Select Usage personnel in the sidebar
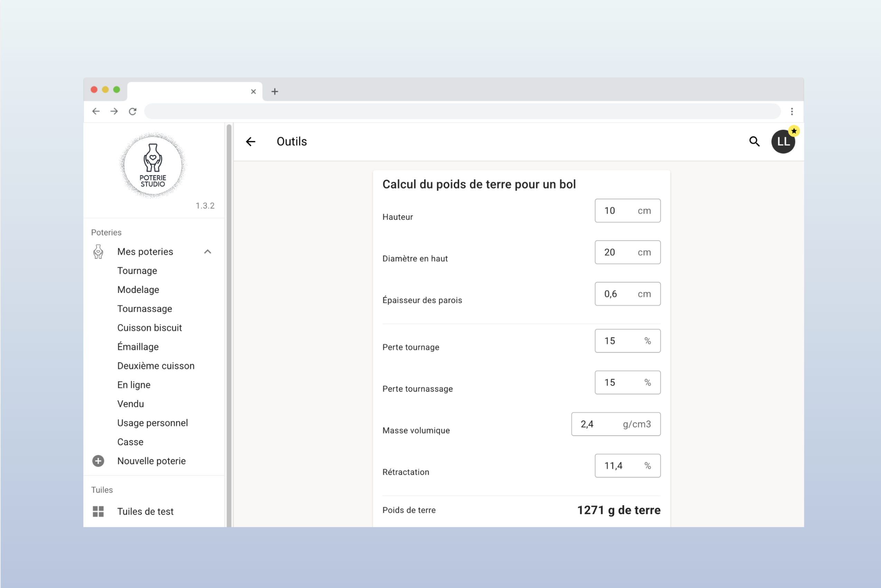 [x=153, y=423]
